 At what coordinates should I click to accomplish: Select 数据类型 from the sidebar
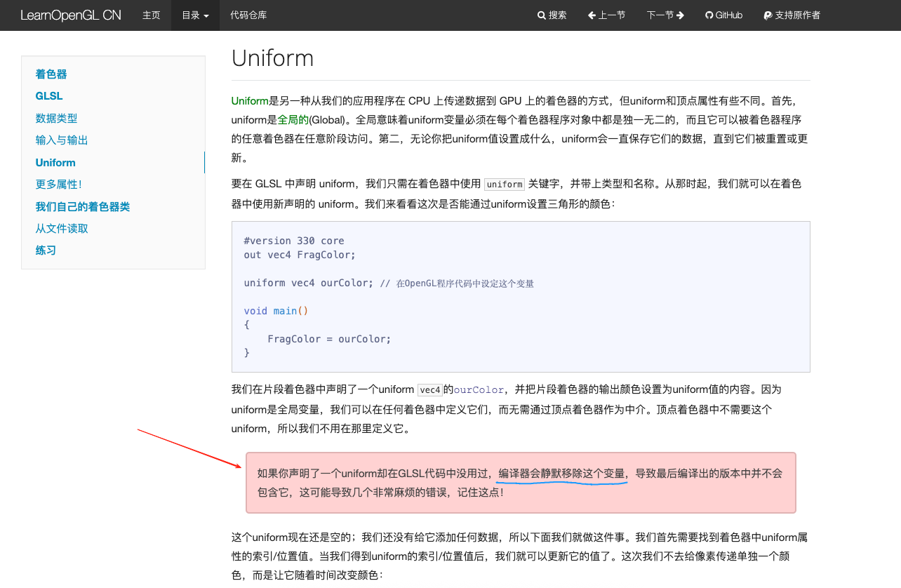tap(56, 118)
